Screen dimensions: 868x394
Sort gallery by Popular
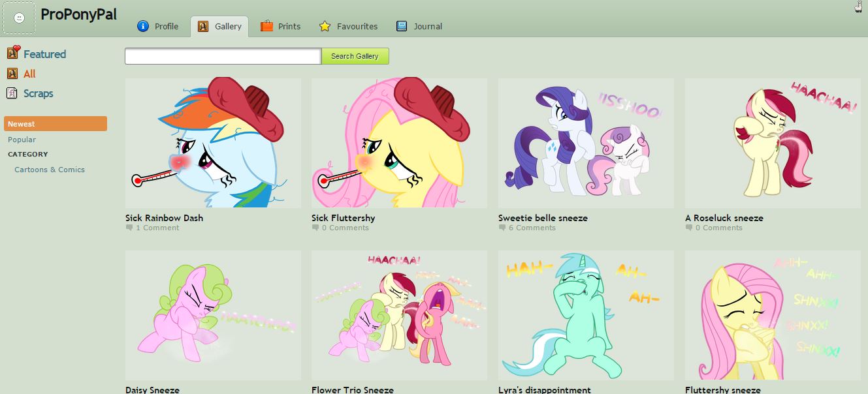(x=22, y=140)
